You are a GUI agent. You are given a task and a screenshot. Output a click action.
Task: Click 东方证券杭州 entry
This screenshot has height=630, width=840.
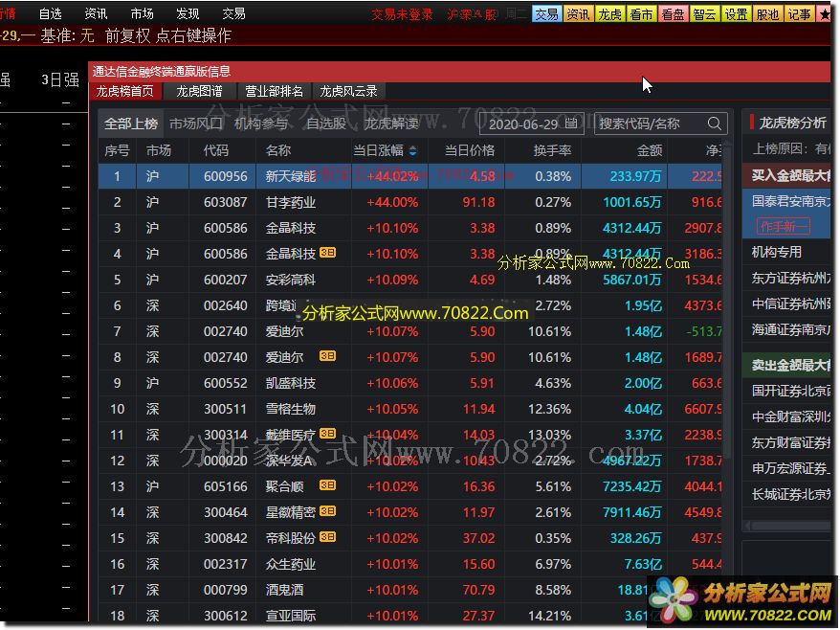click(790, 278)
